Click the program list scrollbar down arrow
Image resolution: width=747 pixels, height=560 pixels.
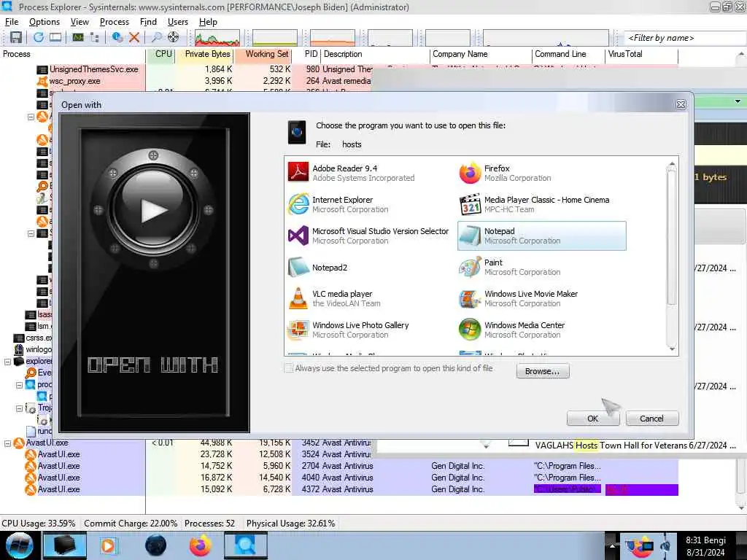tap(672, 349)
